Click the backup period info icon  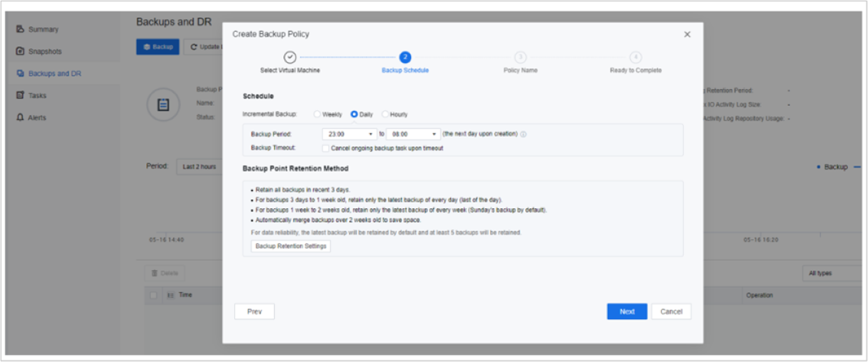(x=523, y=134)
